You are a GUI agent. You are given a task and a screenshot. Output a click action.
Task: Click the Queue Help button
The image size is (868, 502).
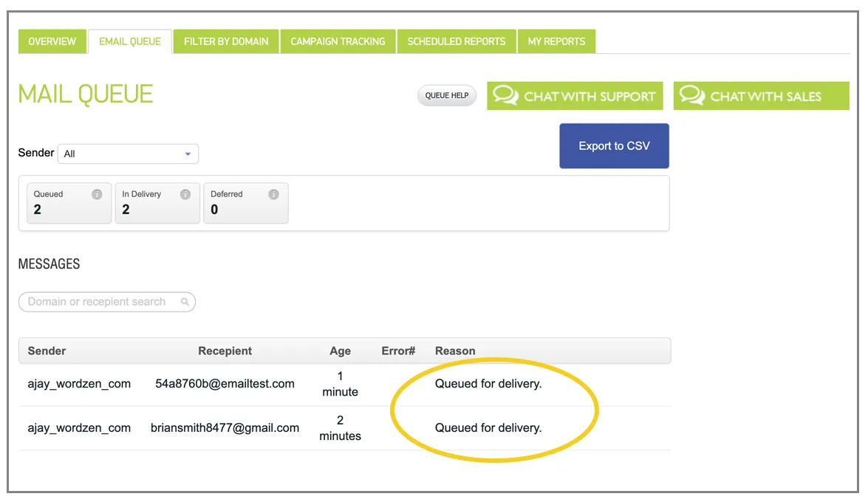tap(447, 95)
